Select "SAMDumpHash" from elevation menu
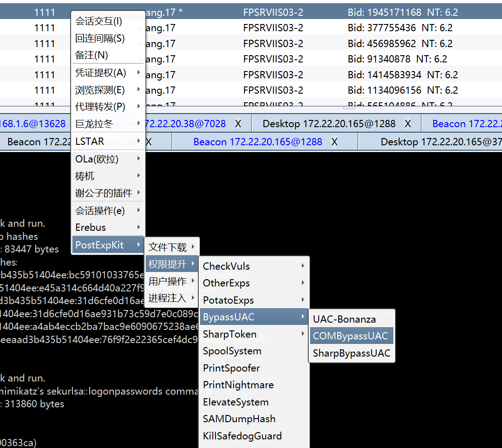The image size is (502, 448). point(239,419)
